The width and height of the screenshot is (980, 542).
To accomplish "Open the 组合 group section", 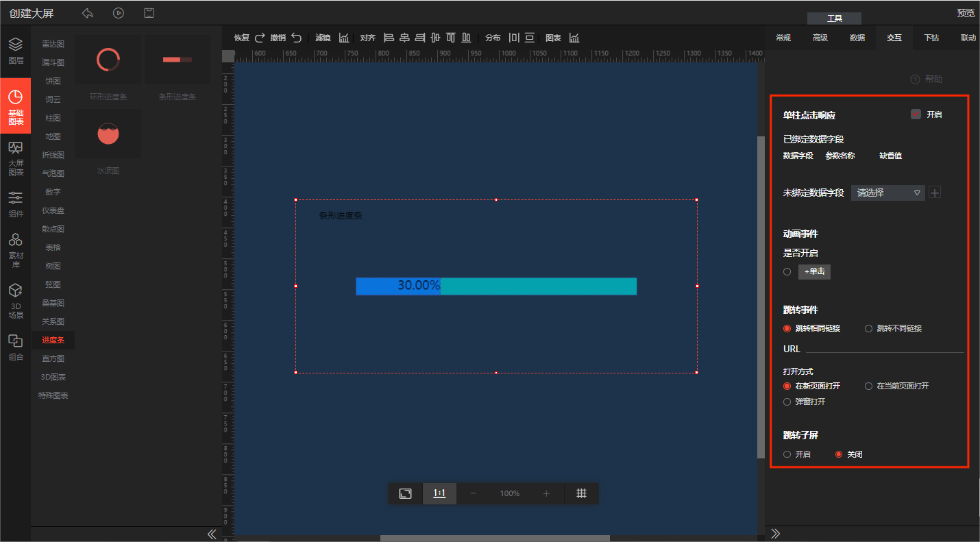I will click(x=15, y=347).
